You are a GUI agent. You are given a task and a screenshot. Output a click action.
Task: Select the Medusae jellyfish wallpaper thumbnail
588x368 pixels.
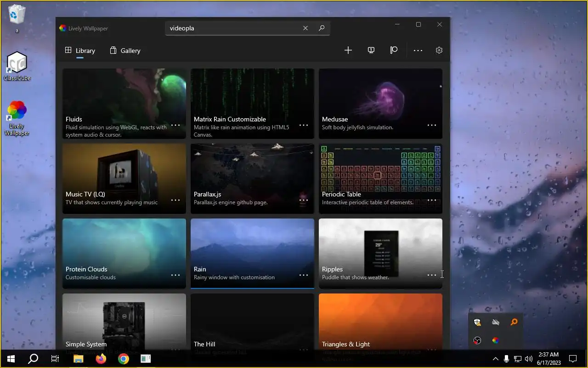380,103
